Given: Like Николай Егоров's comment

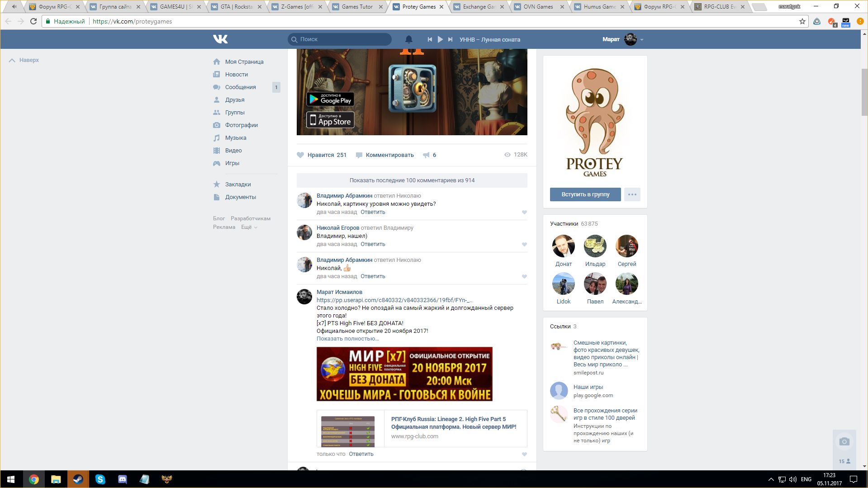Looking at the screenshot, I should tap(524, 245).
